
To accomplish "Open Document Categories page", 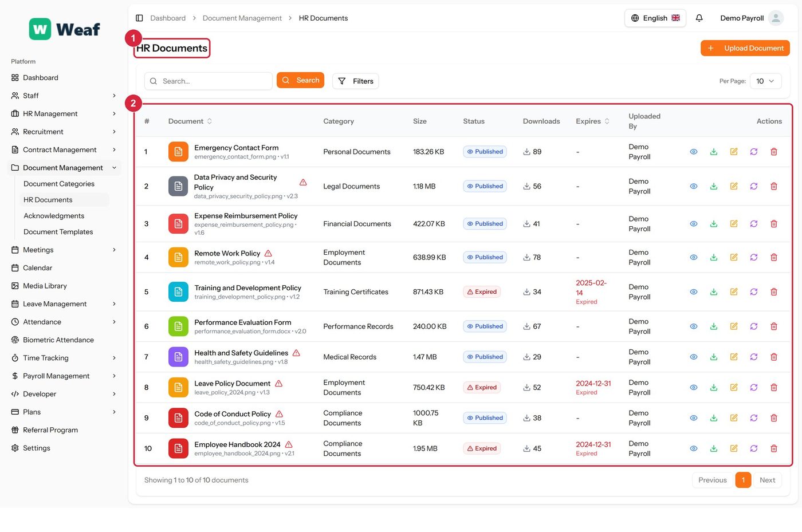I will pos(59,184).
